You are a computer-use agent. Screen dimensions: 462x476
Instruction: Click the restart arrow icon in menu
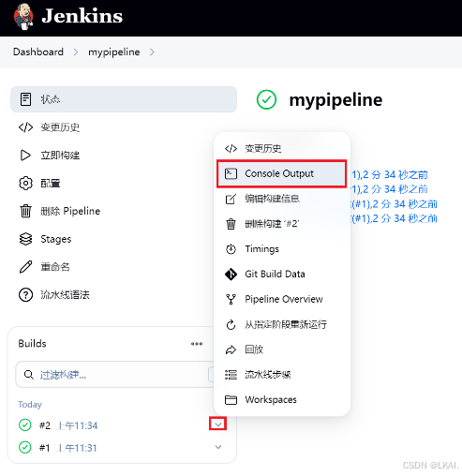(x=231, y=324)
